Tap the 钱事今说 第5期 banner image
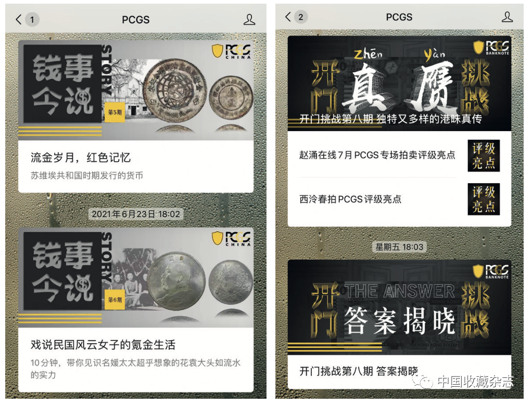 [136, 90]
